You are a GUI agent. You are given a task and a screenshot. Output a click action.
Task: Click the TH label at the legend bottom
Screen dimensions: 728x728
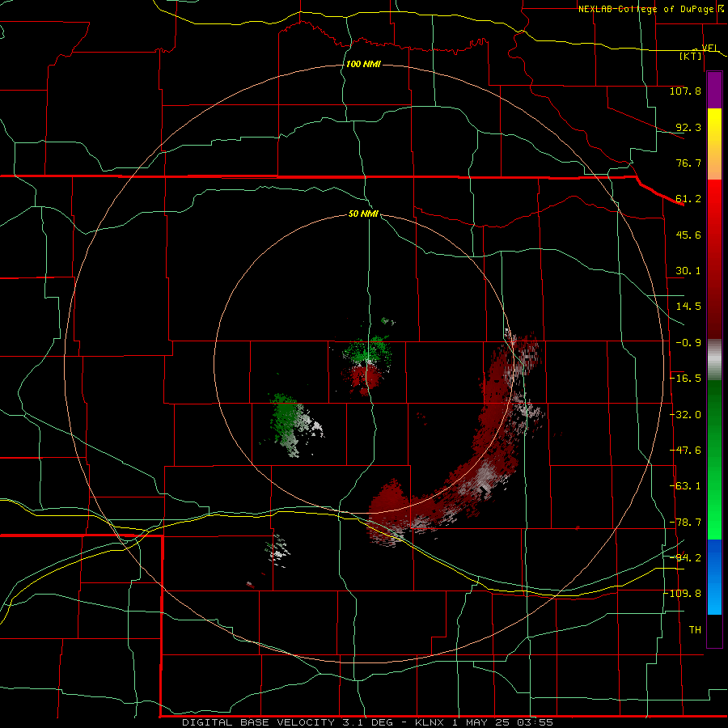pyautogui.click(x=695, y=630)
